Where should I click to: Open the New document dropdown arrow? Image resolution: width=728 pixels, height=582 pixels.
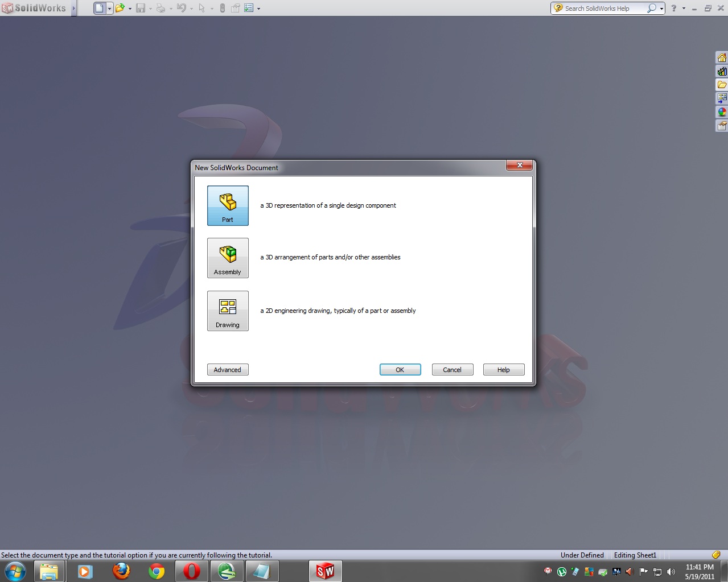[109, 9]
